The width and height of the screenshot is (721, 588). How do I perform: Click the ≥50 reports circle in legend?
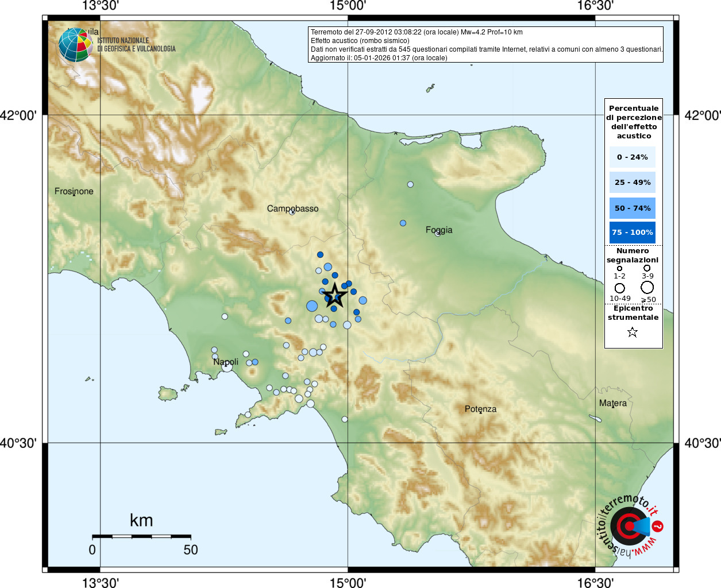647,288
